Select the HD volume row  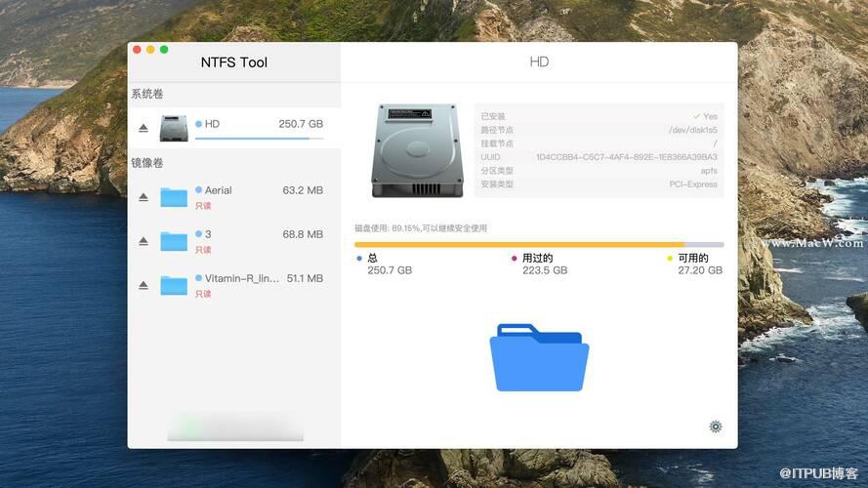pos(234,128)
